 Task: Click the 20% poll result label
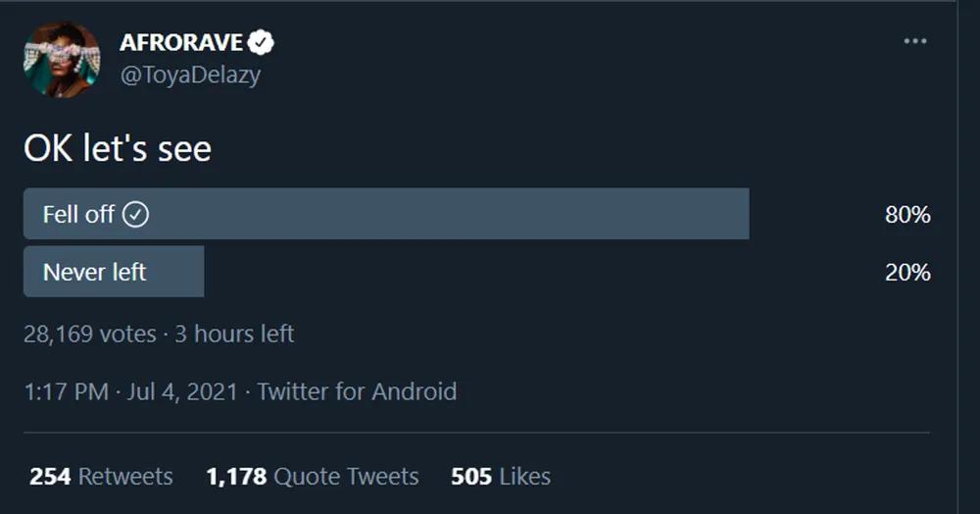pos(907,273)
